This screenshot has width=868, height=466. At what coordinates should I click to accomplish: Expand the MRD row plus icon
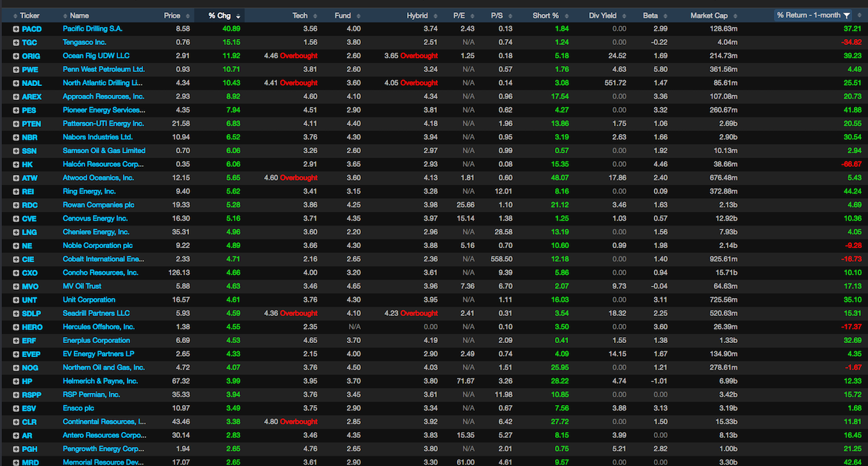[x=16, y=462]
